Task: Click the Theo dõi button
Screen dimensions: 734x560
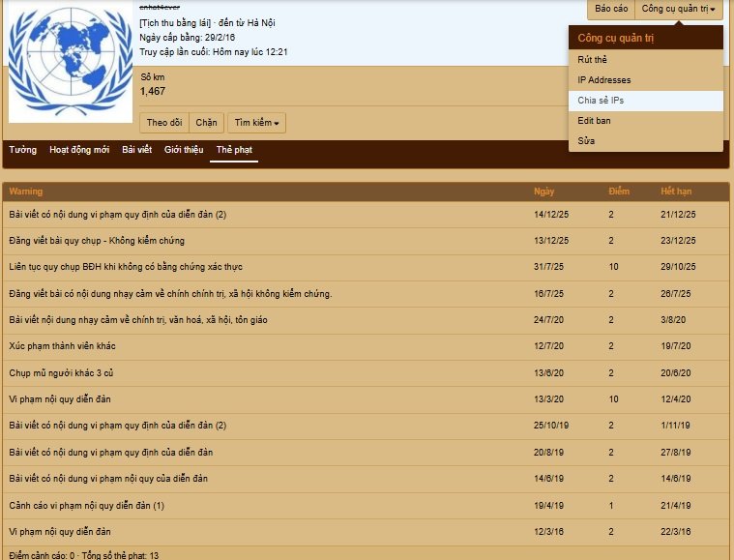Action: 164,123
